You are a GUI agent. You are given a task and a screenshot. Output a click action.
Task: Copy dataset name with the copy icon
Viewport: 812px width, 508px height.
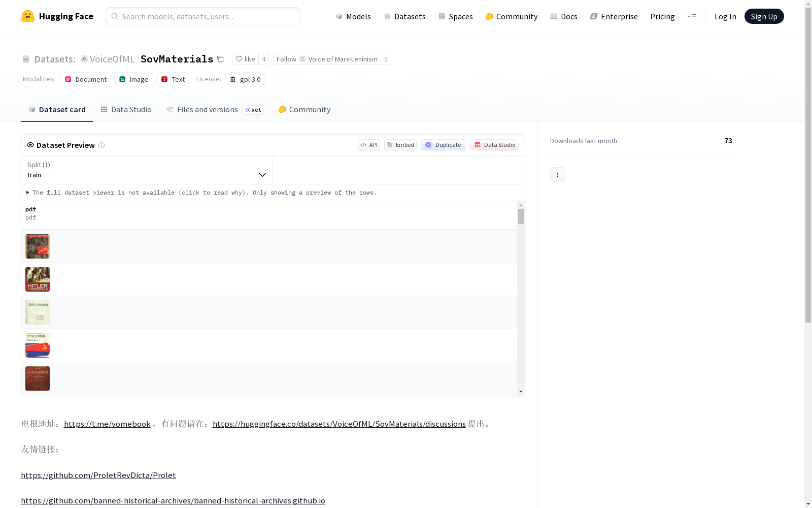(x=220, y=59)
